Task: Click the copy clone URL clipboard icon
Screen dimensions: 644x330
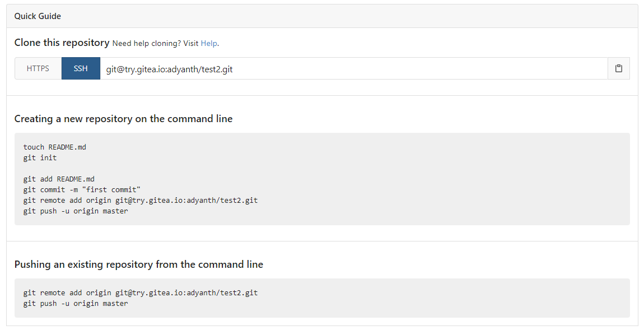Action: coord(618,68)
